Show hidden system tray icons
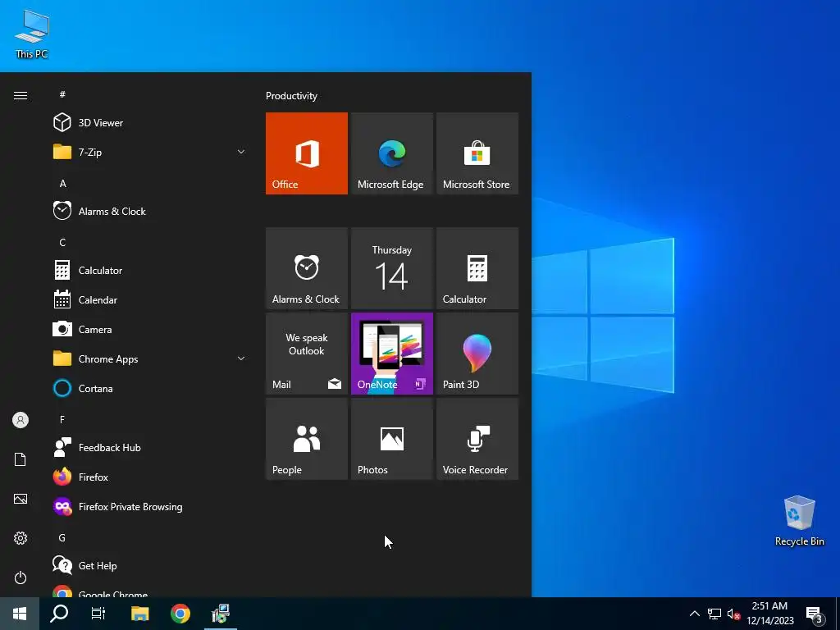840x630 pixels. point(694,614)
